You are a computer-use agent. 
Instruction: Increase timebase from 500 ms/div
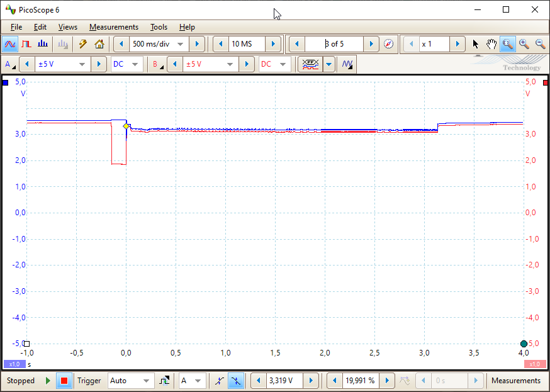197,44
